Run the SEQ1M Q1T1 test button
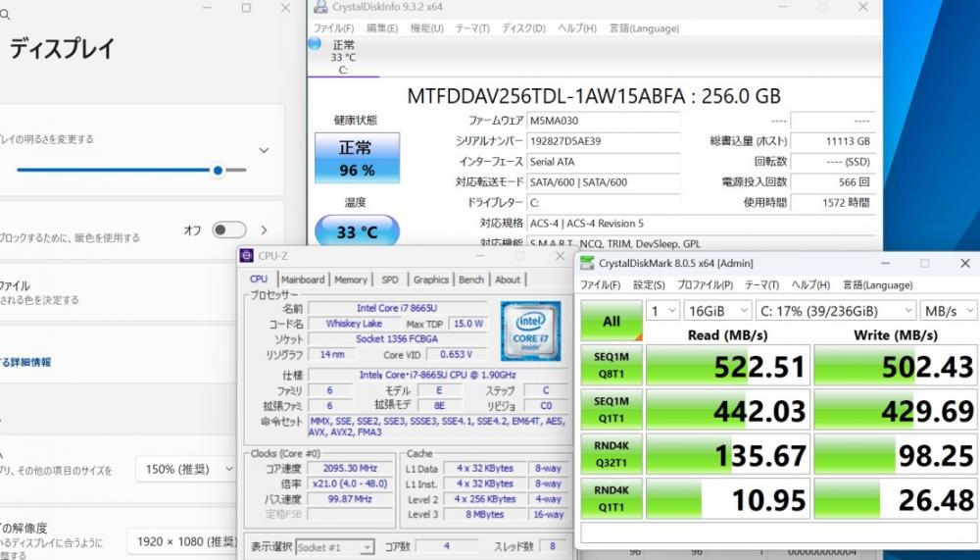Screen dimensions: 980x560 [x=612, y=409]
